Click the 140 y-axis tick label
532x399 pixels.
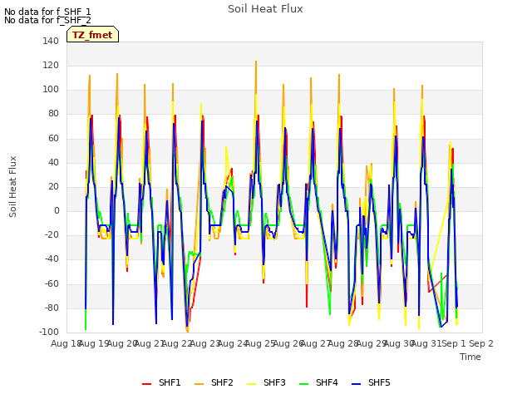(51, 41)
